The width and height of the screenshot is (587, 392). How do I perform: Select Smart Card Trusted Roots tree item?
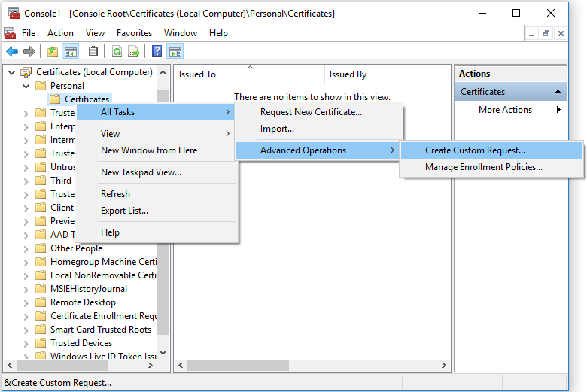click(101, 330)
